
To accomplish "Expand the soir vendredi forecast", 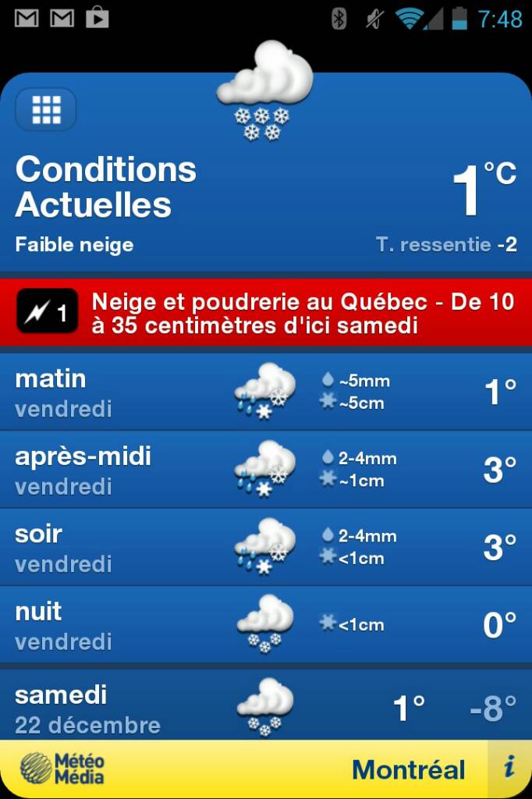I will (x=117, y=547).
